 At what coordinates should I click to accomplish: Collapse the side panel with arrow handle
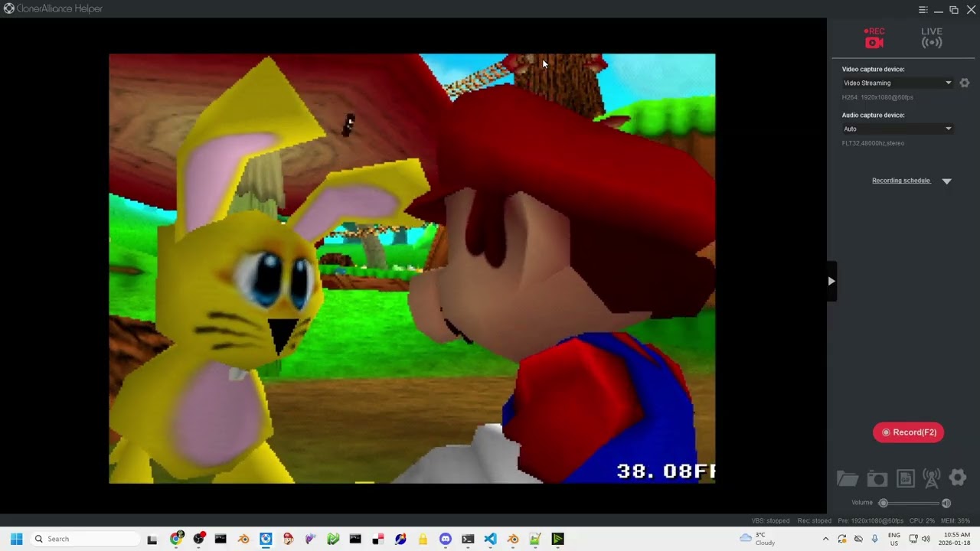(x=831, y=281)
